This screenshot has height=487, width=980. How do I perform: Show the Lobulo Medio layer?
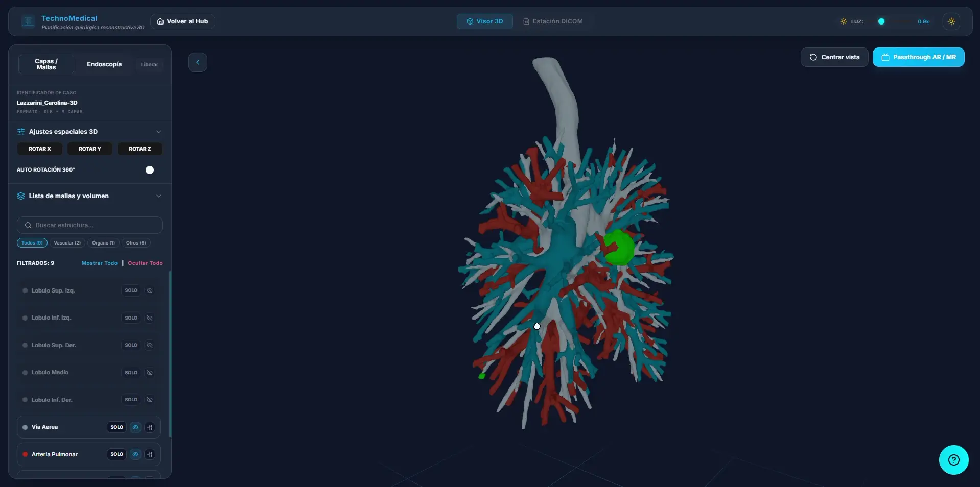[x=150, y=373]
